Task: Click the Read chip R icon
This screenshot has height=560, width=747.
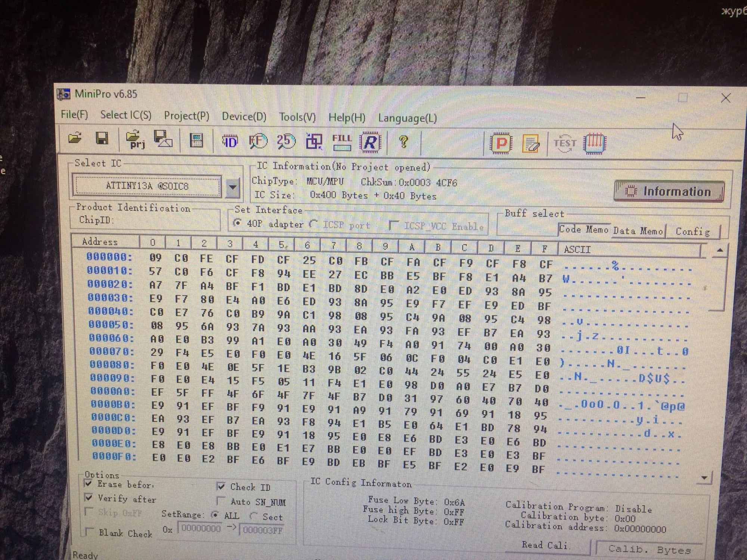Action: tap(370, 142)
